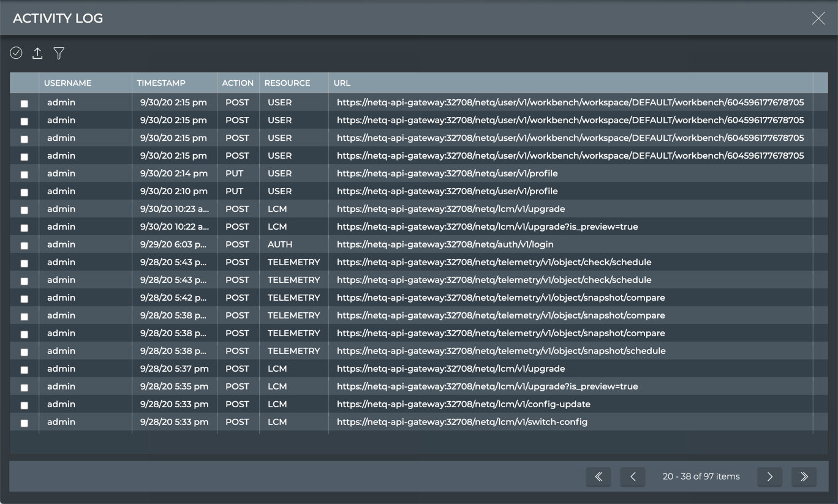Click the lcm/v1/config-update URL
The height and width of the screenshot is (504, 838).
click(463, 404)
